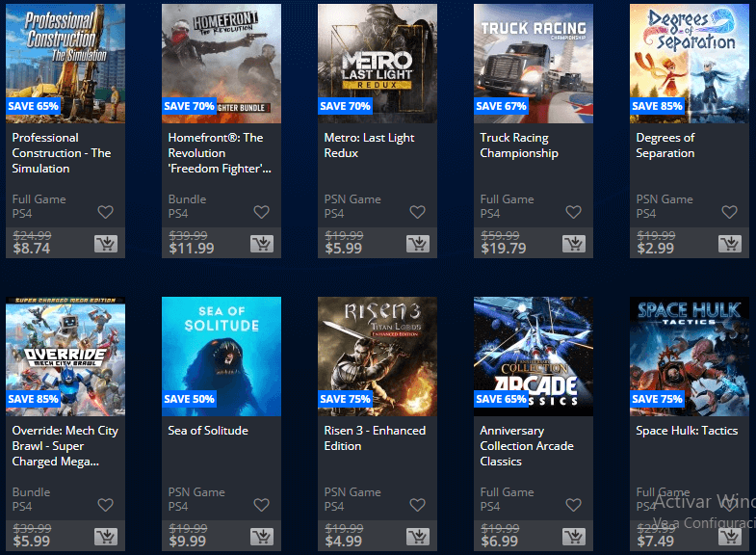Open Sea of Solitude cover image
The image size is (756, 555).
pyautogui.click(x=222, y=357)
